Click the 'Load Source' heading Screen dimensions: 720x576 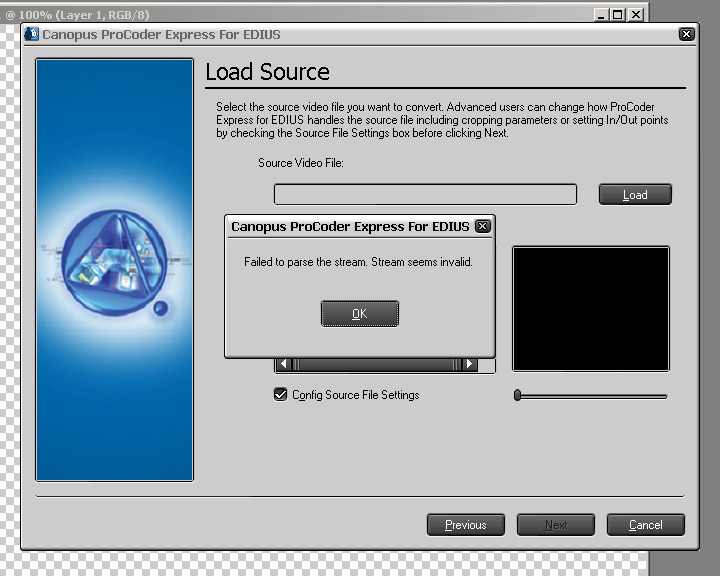click(268, 72)
